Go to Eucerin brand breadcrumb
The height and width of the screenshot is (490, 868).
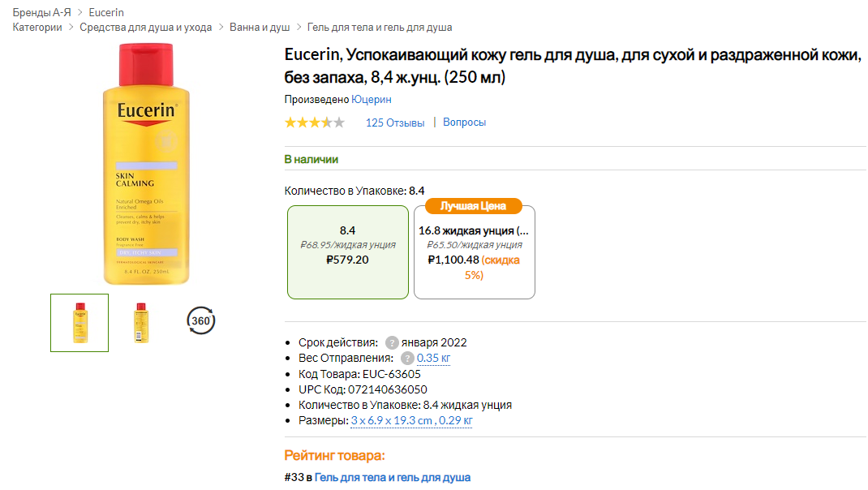[106, 12]
